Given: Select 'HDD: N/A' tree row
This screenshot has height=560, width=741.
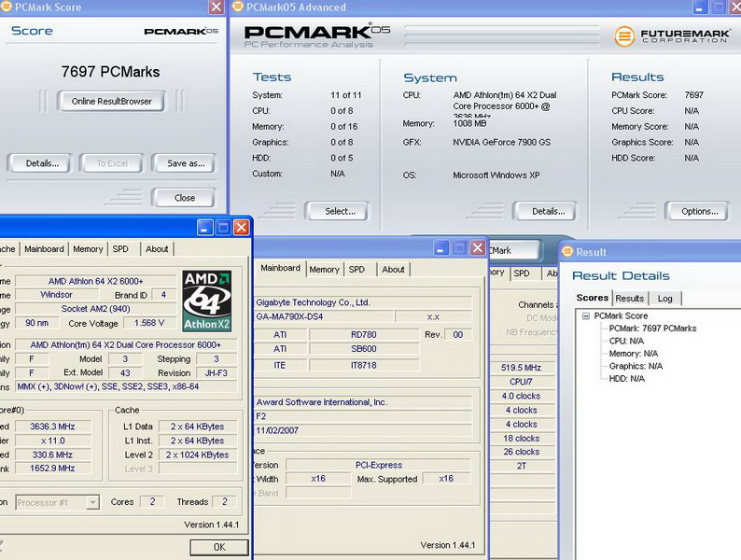Looking at the screenshot, I should pyautogui.click(x=626, y=379).
